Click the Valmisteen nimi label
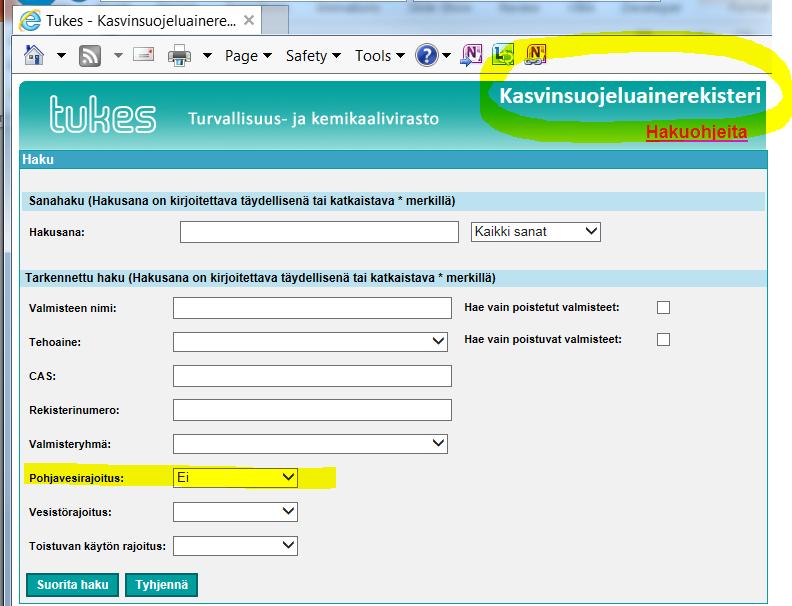Image resolution: width=792 pixels, height=606 pixels. (73, 309)
